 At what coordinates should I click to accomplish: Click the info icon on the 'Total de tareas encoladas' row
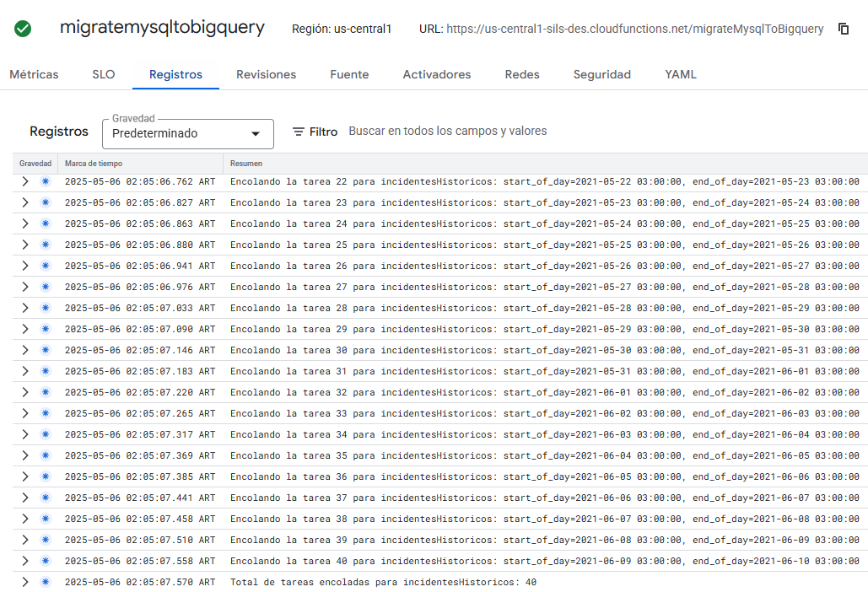[44, 582]
